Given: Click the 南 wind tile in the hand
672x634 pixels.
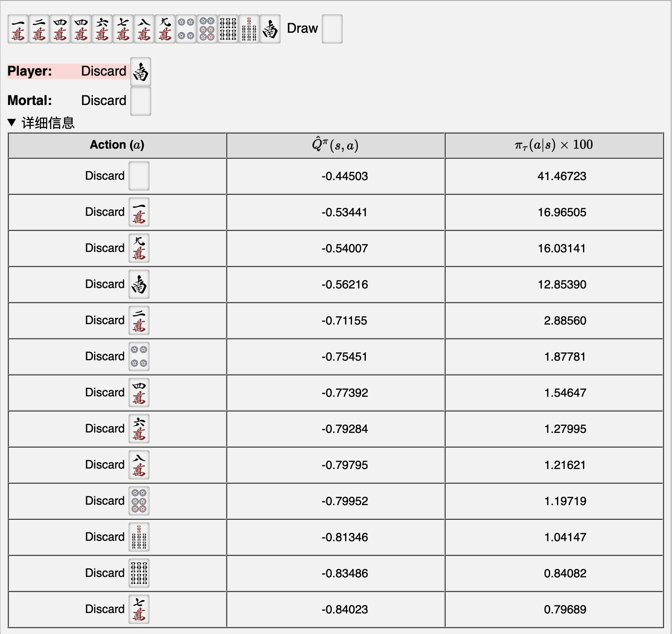Looking at the screenshot, I should [x=270, y=29].
